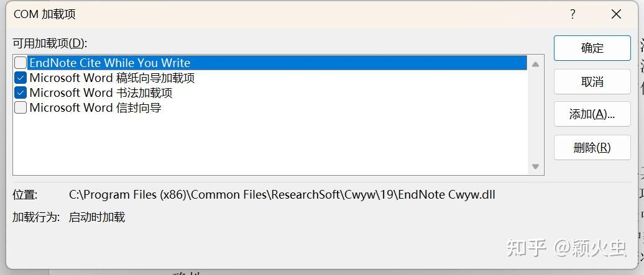Click the EndNote Cwyw.dll location path
The height and width of the screenshot is (275, 644).
[x=282, y=195]
